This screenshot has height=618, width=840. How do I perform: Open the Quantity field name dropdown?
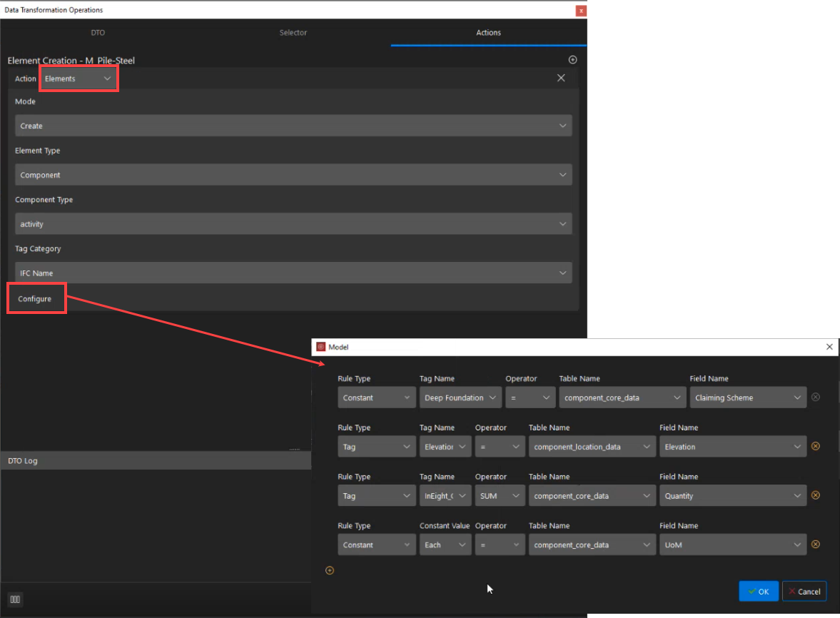[x=733, y=496]
